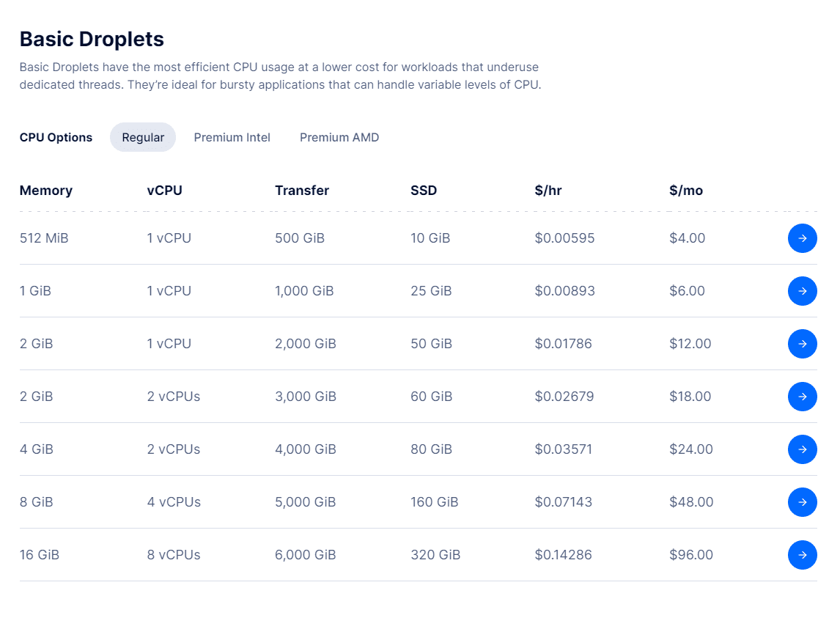Click the SSD column header

pyautogui.click(x=424, y=191)
